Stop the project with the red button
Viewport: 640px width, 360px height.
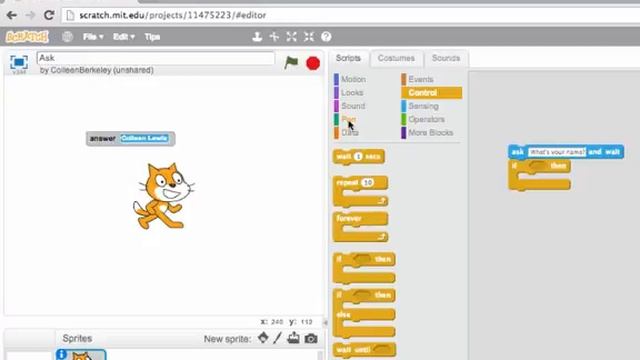click(x=313, y=63)
